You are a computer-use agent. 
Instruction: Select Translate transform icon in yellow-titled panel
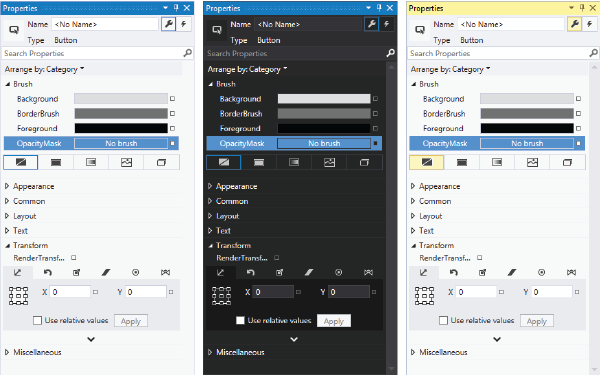424,272
